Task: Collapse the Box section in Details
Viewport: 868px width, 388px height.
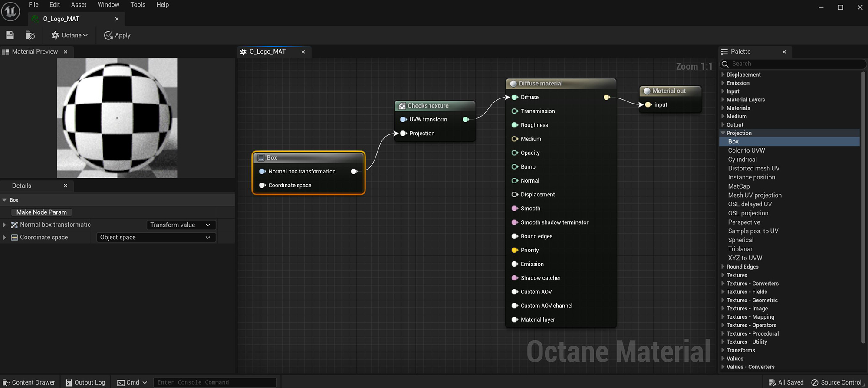Action: point(4,200)
